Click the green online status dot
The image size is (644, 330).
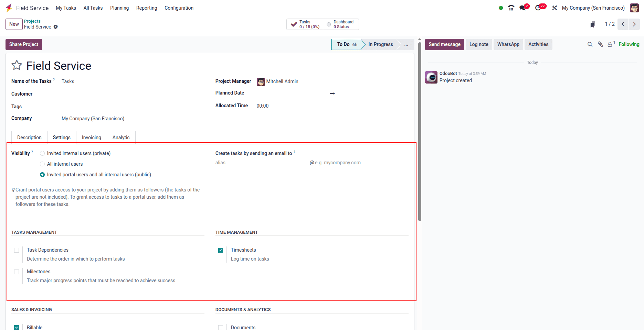pyautogui.click(x=501, y=8)
